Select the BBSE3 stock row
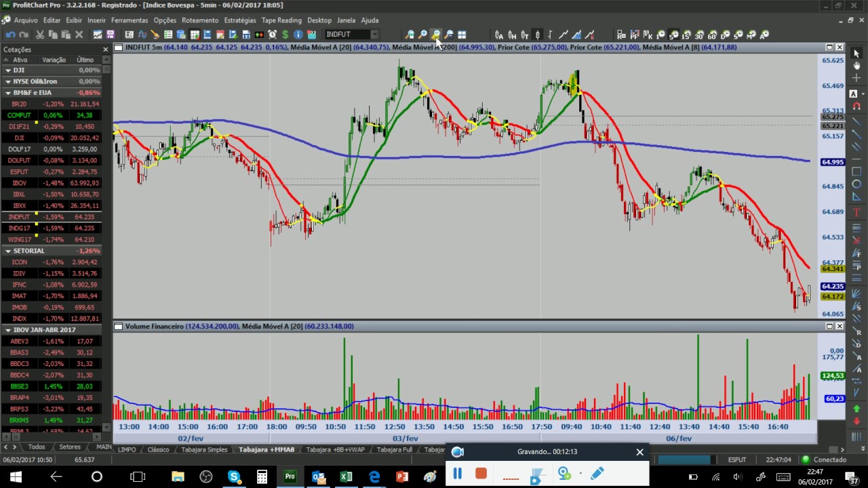Image resolution: width=868 pixels, height=488 pixels. click(x=51, y=386)
